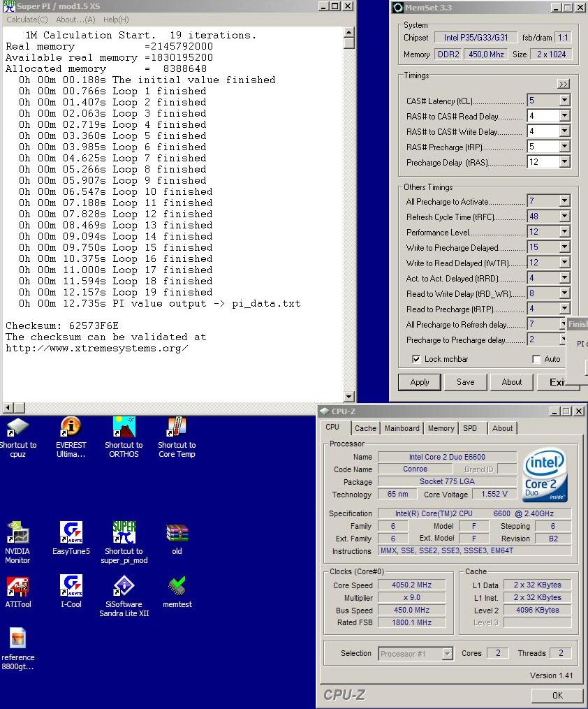Open All Precharge to Activate dropdown
Viewport: 588px width, 709px height.
(564, 200)
